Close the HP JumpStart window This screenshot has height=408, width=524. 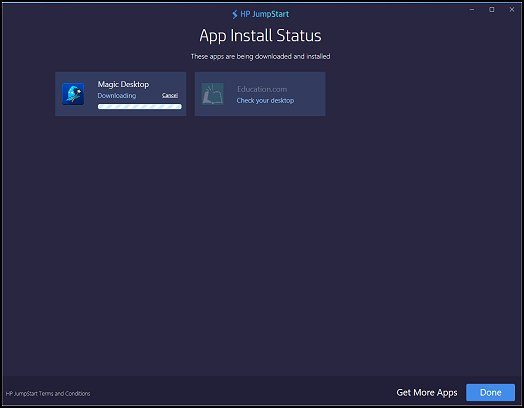tap(512, 10)
